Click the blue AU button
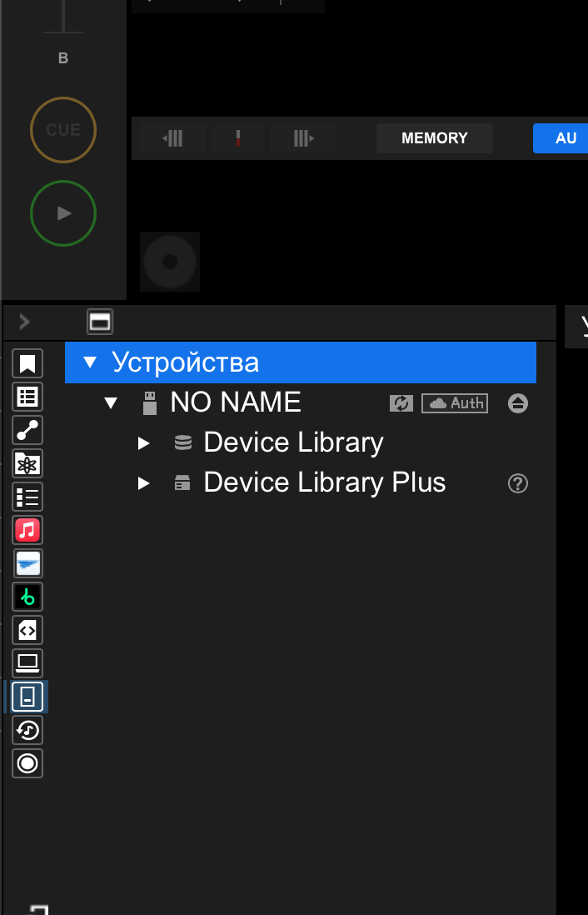588x915 pixels. tap(561, 138)
